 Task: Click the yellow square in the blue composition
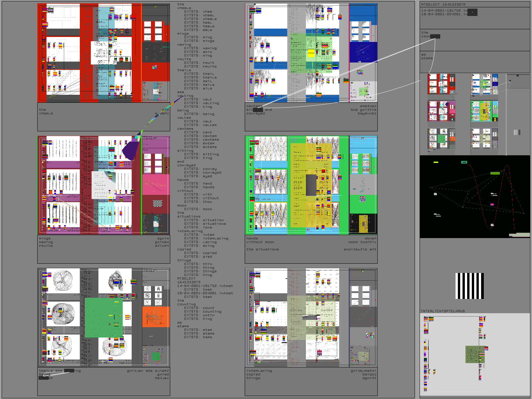click(x=311, y=53)
